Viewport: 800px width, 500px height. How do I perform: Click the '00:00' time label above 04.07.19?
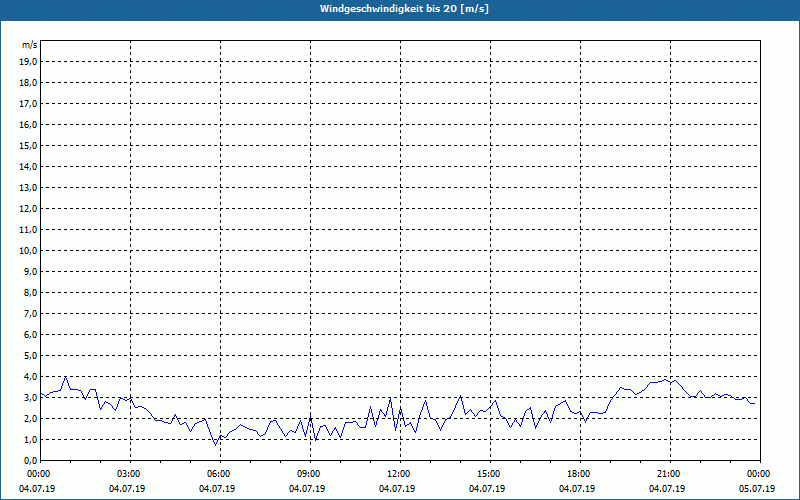tap(38, 474)
